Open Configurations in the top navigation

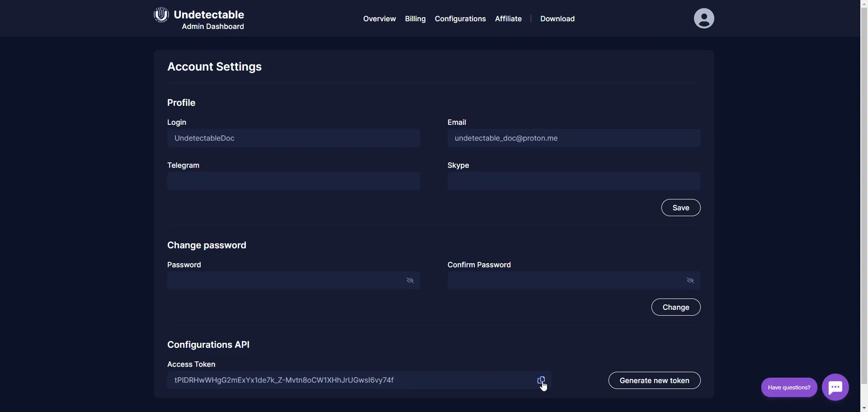(460, 19)
